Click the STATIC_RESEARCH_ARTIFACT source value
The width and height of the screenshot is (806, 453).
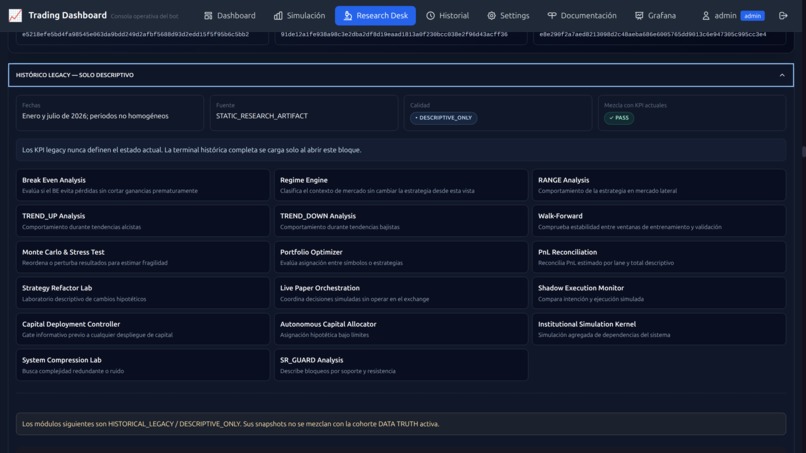click(x=262, y=116)
